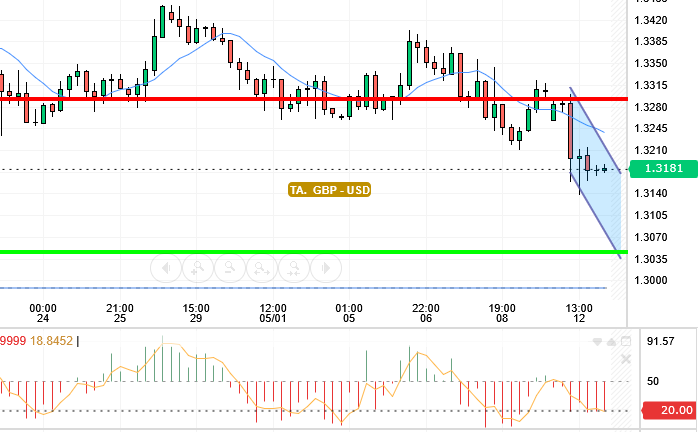Click the compress horizontal zoom button
698x432 pixels.
pyautogui.click(x=294, y=268)
